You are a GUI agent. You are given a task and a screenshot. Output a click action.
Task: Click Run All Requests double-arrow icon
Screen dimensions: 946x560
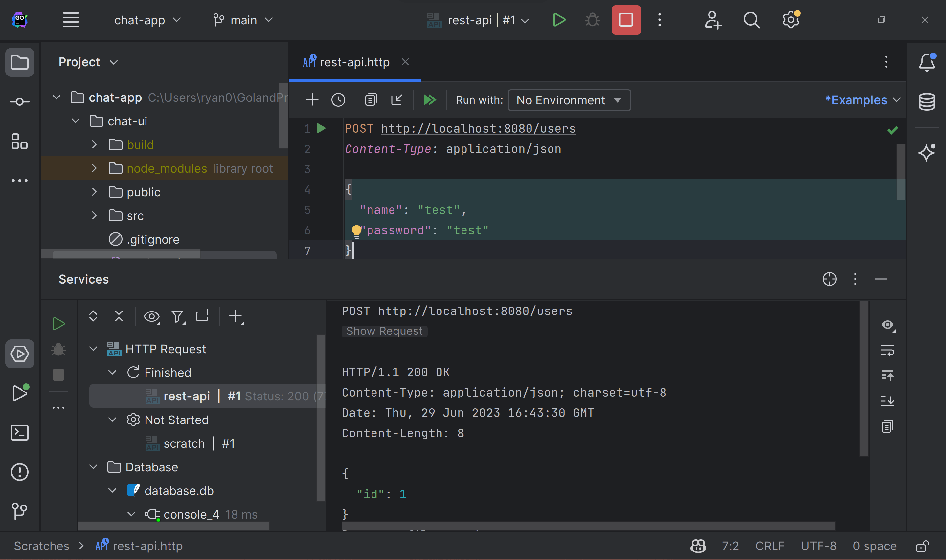tap(429, 100)
